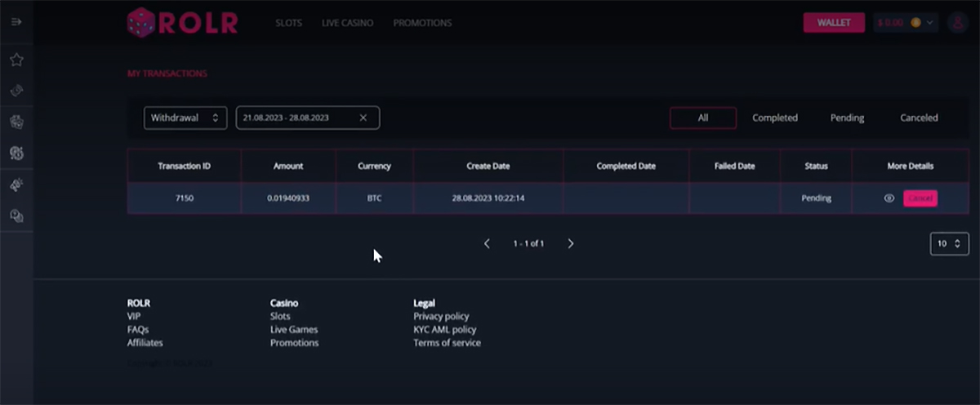Screen dimensions: 980x405
Task: Click the 1 - 1 of 1 page indicator
Action: click(528, 243)
